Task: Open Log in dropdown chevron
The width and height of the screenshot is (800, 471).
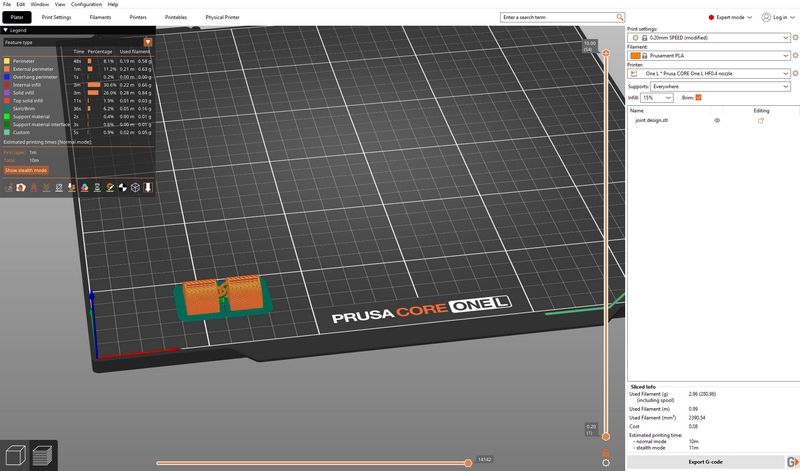Action: [x=792, y=17]
